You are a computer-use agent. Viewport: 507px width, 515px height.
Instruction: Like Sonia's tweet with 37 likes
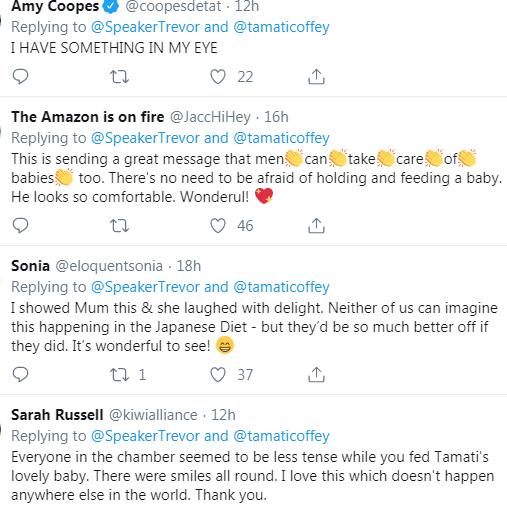pyautogui.click(x=218, y=375)
